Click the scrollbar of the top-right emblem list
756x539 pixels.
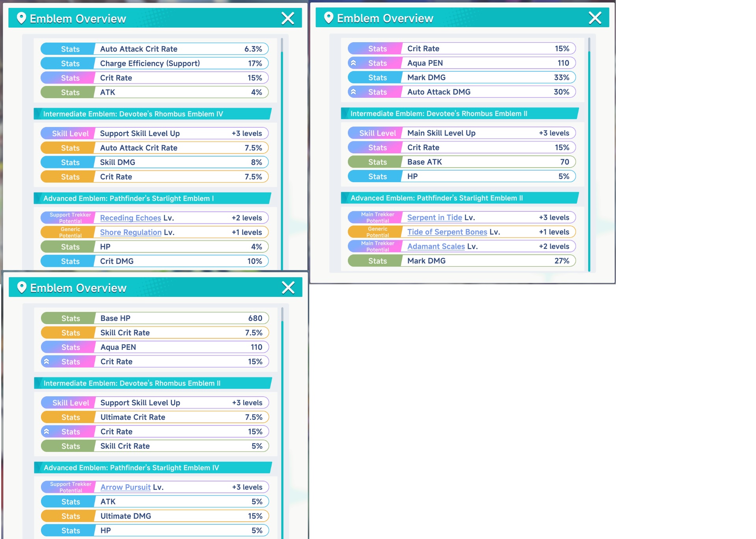coord(589,155)
